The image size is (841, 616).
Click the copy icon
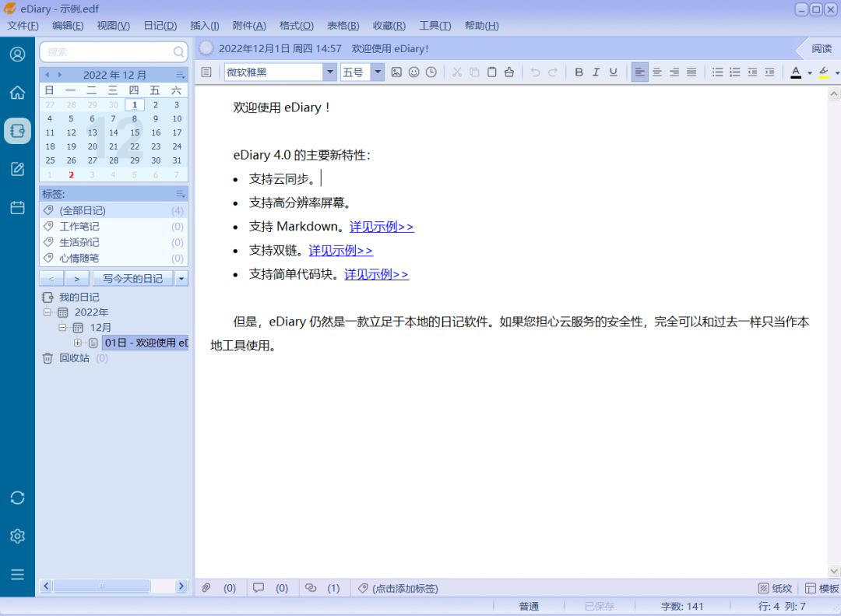474,72
